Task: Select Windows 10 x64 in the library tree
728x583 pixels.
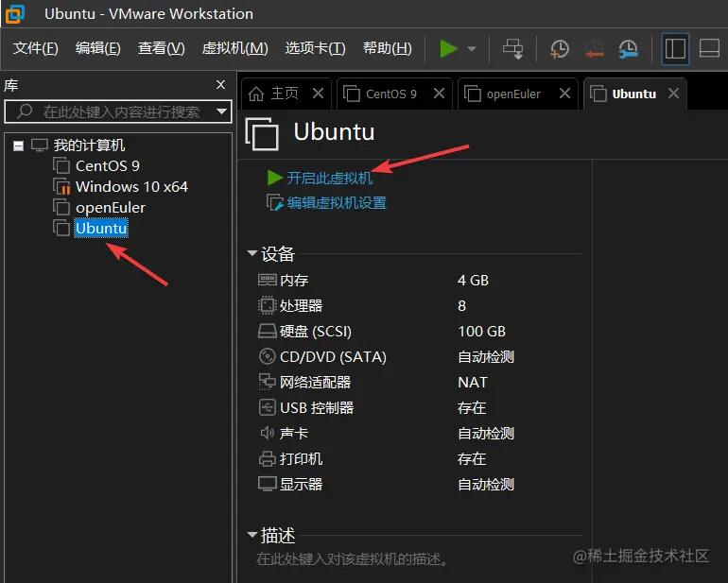Action: [x=131, y=186]
